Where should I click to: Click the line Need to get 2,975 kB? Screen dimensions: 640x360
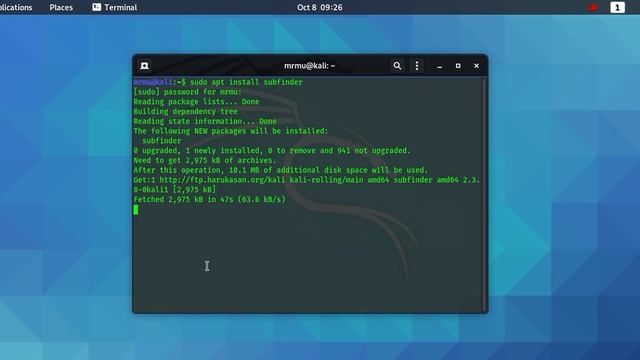(x=205, y=160)
